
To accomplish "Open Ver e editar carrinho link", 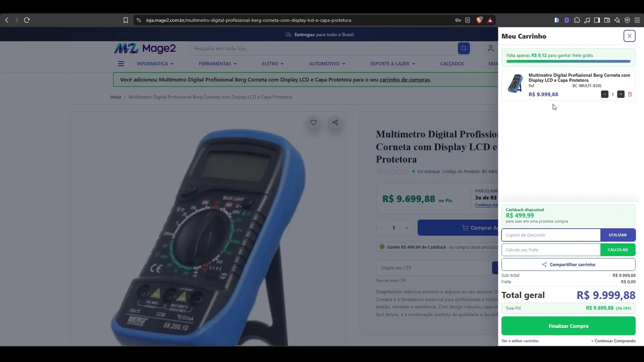I will pos(520,341).
